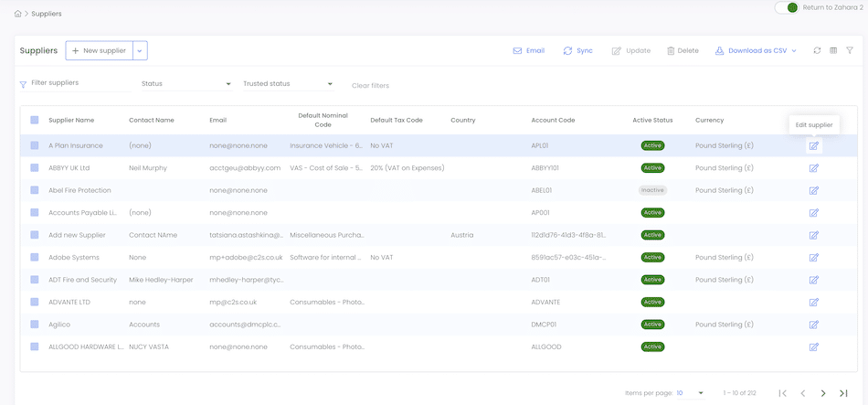Go to the previous page
Screen dimensions: 868x405
(x=803, y=393)
